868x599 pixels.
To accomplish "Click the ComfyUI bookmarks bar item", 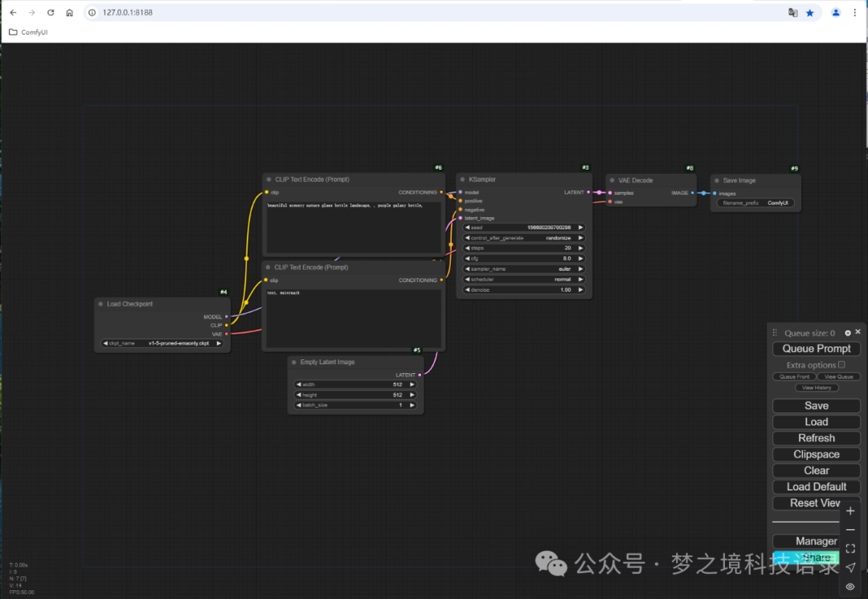I will (28, 32).
